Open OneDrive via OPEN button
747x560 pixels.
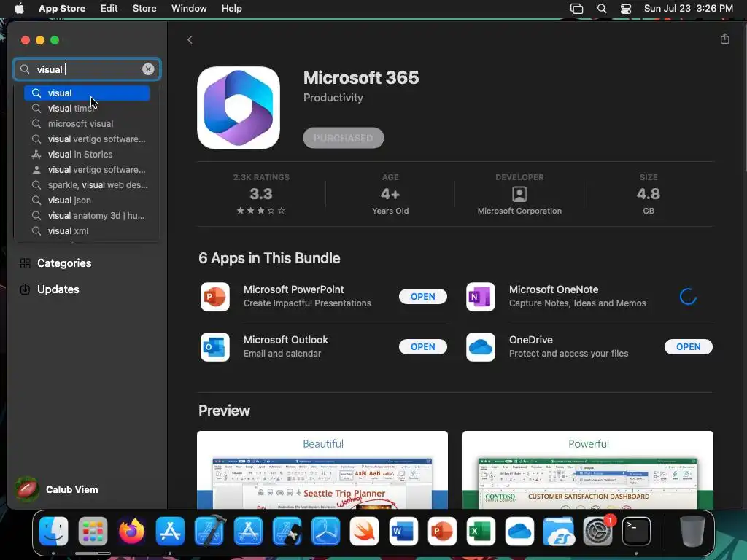(x=688, y=346)
